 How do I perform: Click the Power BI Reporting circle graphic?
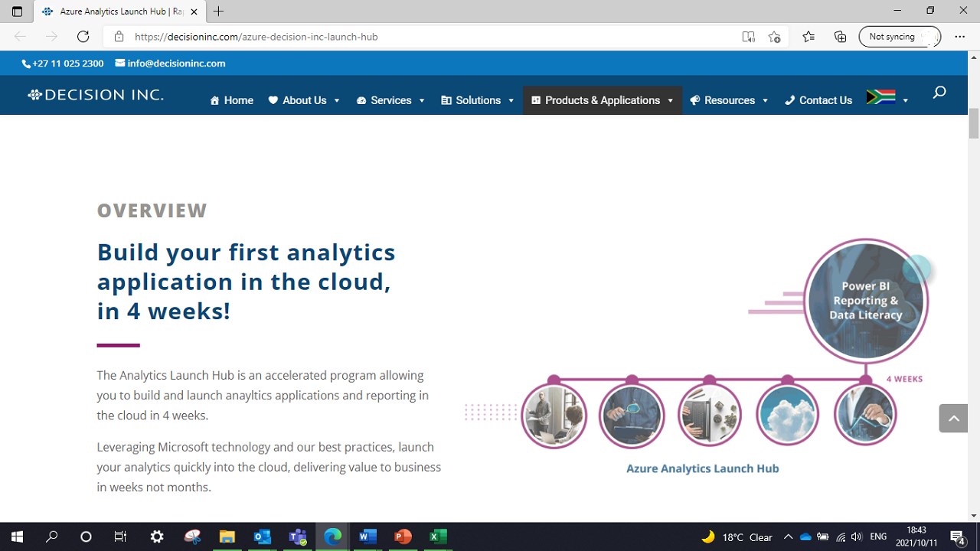click(866, 301)
